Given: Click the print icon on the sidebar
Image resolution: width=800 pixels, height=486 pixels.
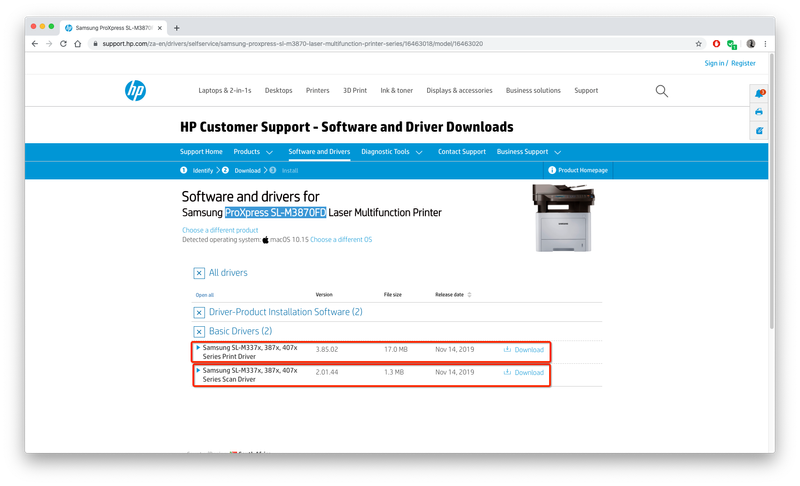Looking at the screenshot, I should [x=759, y=112].
